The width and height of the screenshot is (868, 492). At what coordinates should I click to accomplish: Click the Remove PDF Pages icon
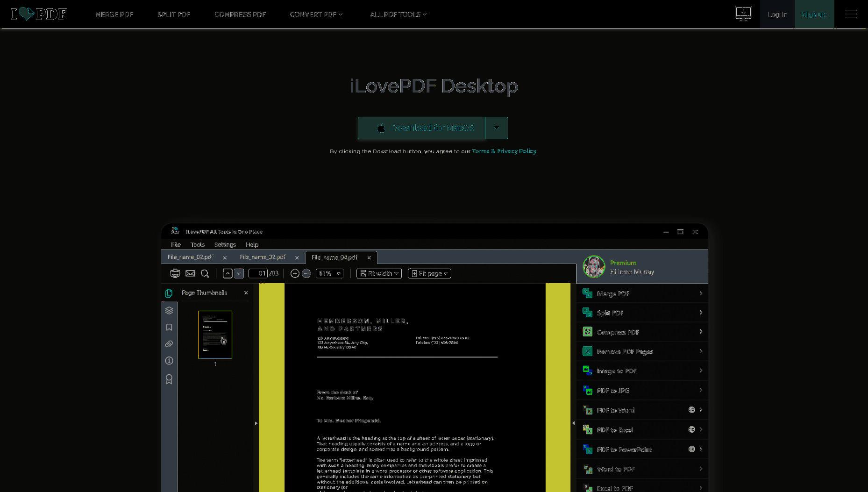(x=587, y=351)
